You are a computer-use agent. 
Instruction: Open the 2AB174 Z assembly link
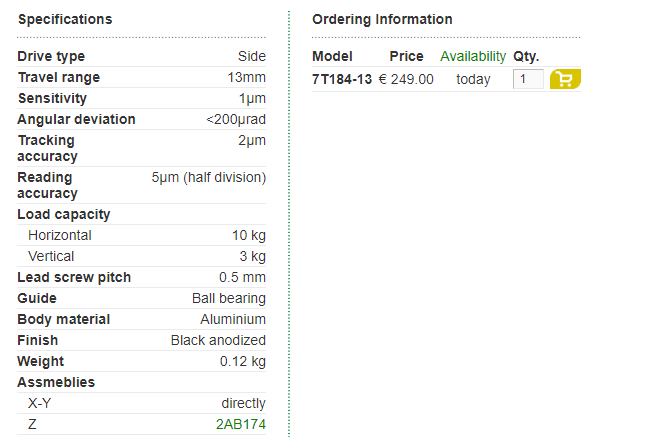[x=241, y=424]
